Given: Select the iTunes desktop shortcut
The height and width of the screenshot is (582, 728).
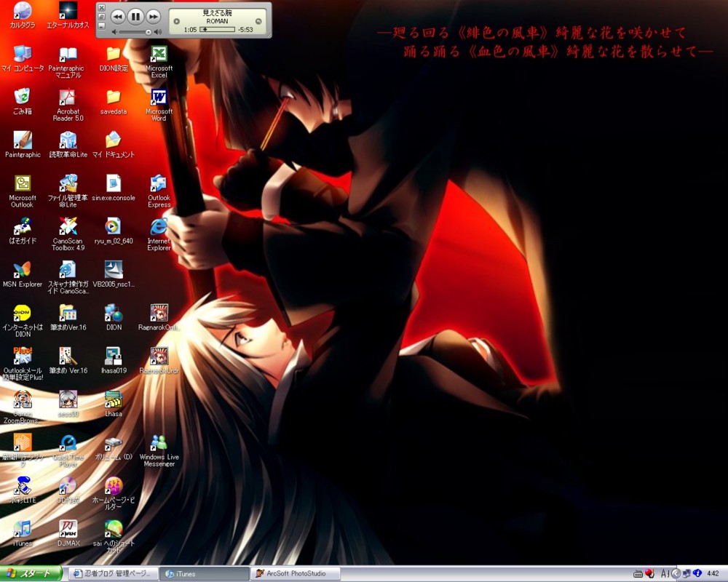Looking at the screenshot, I should point(23,533).
